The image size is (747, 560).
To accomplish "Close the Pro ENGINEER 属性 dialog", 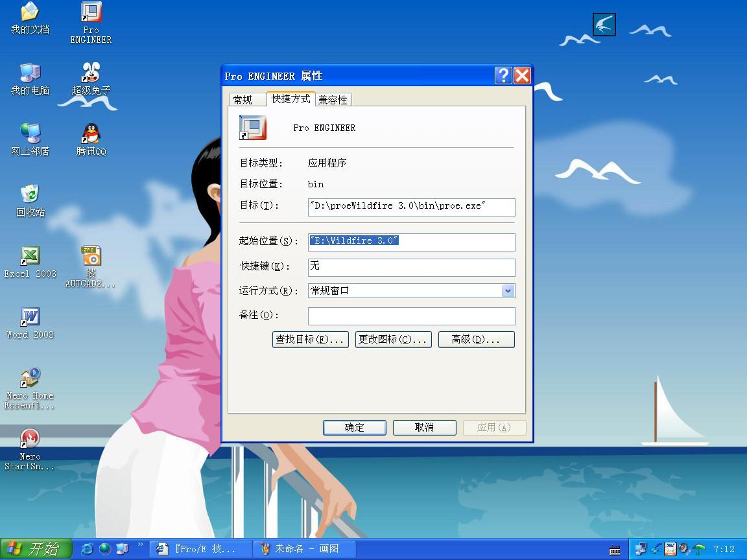I will (522, 76).
